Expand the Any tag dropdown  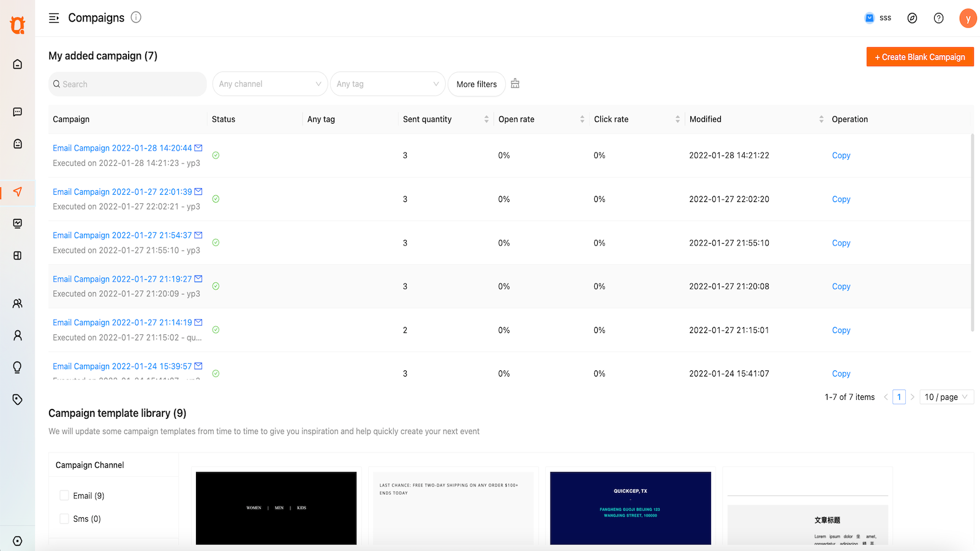pos(387,84)
